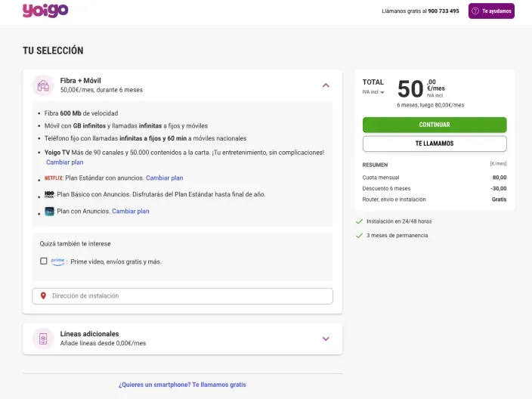Click the Disney+ plan icon
This screenshot has width=532, height=399.
click(x=50, y=212)
